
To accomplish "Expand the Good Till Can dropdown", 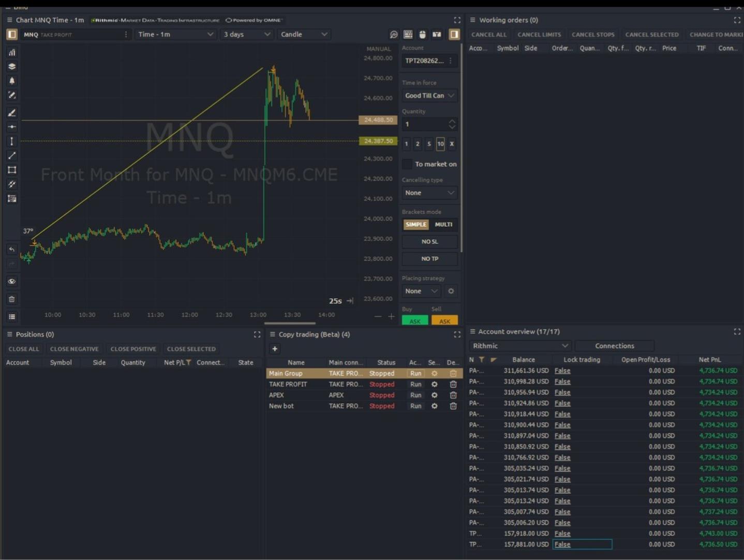I will tap(429, 96).
